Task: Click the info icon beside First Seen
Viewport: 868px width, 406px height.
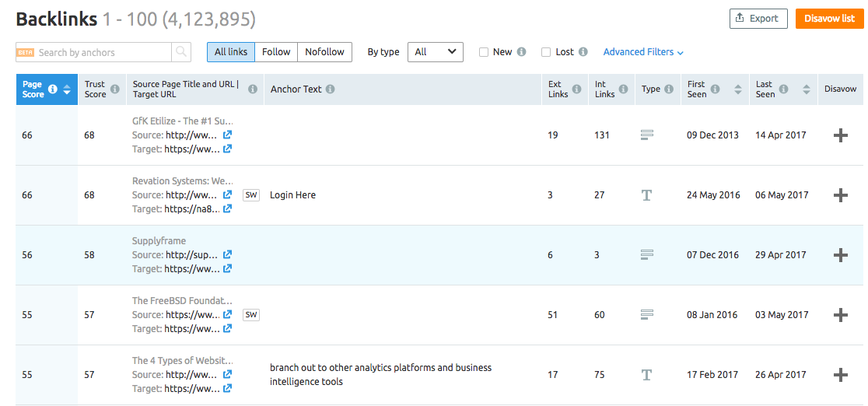Action: [x=715, y=89]
